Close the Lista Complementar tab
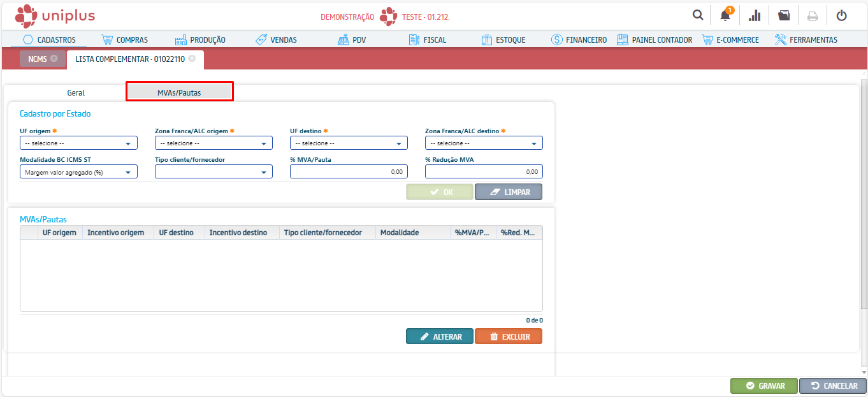Viewport: 868px width, 397px height. pos(192,59)
